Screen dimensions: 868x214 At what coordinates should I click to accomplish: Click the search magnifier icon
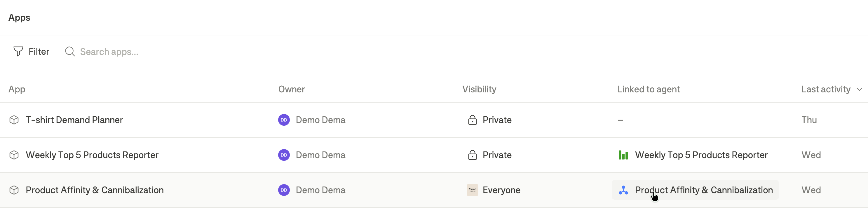[70, 51]
